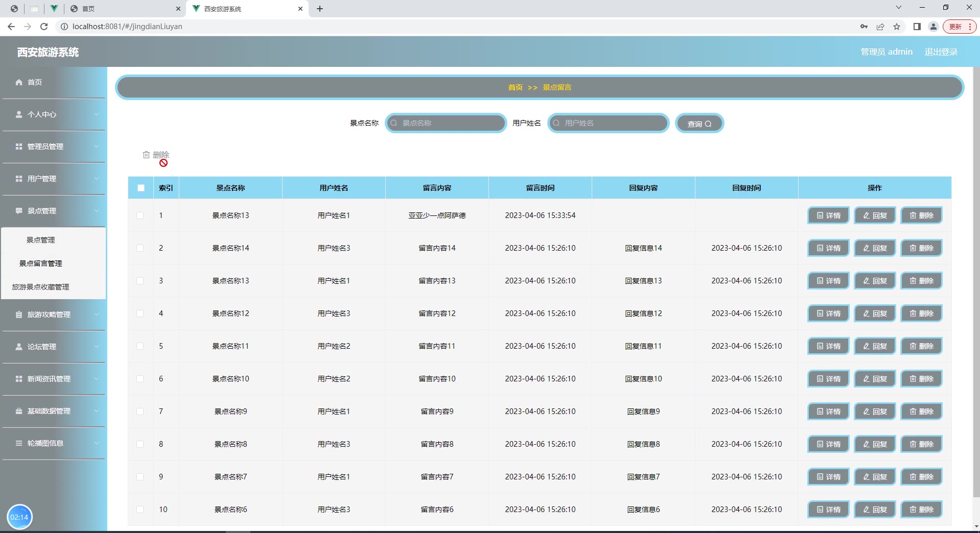980x533 pixels.
Task: Click the password key icon in address bar
Action: (x=864, y=27)
